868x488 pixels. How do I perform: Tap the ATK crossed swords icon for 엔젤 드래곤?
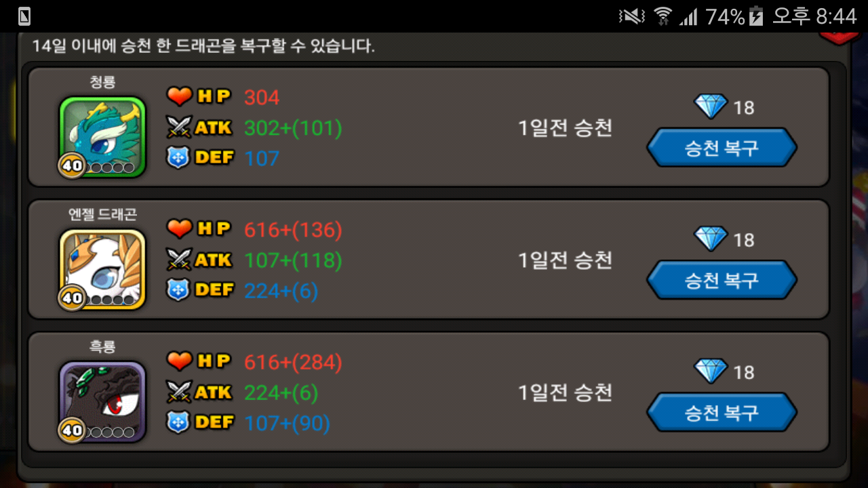[x=180, y=260]
